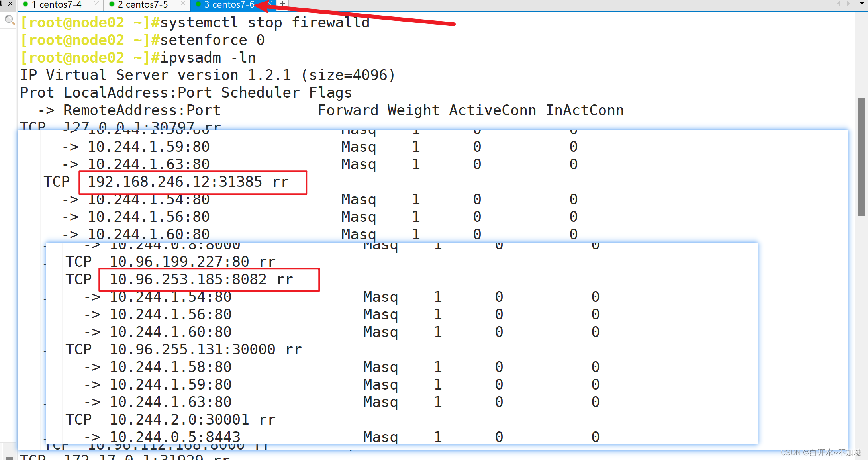The image size is (868, 460).
Task: Click the magnifier search icon in sidebar
Action: (9, 20)
